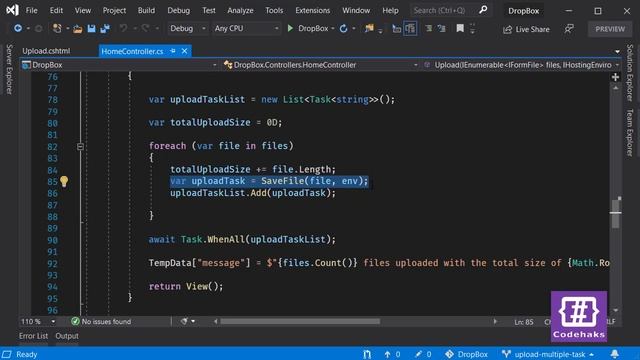Open the Upload method member dropdown
The height and width of the screenshot is (360, 640).
[x=522, y=65]
